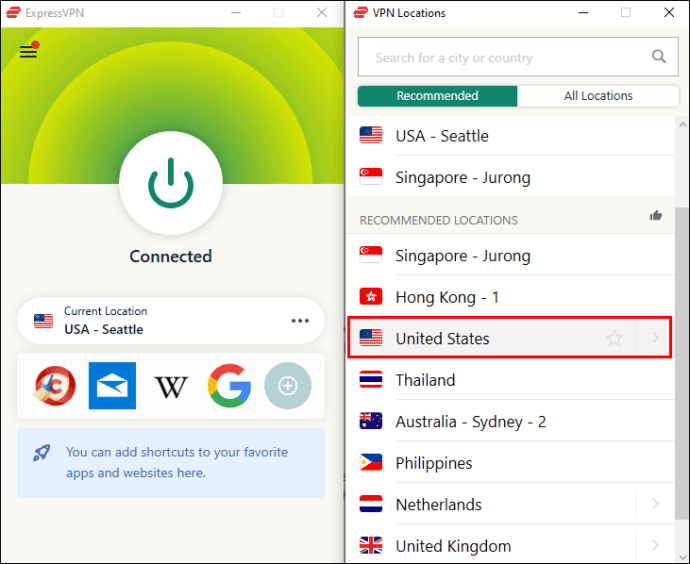Screen dimensions: 690x564
Task: Expand Netherlands server list chevron
Action: 655,504
